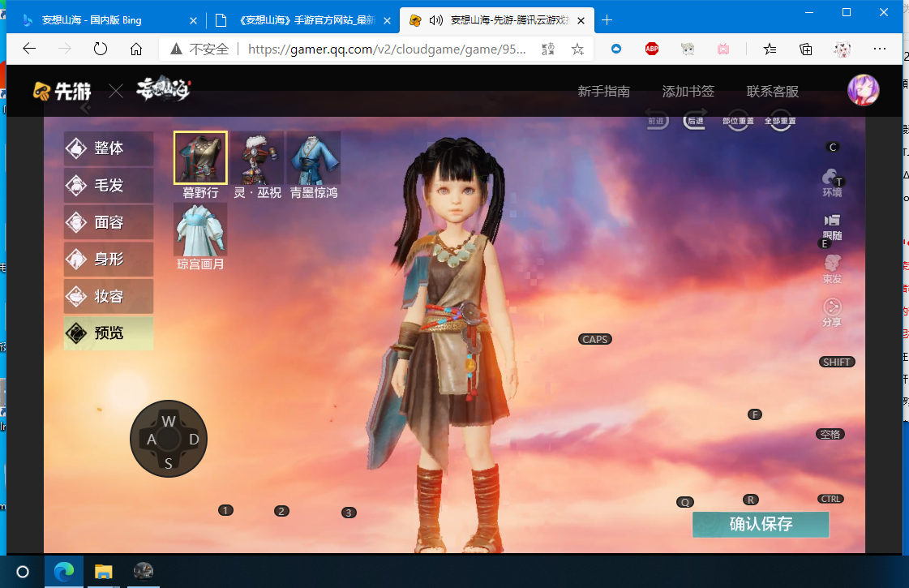Click the R virtual key

pos(751,500)
